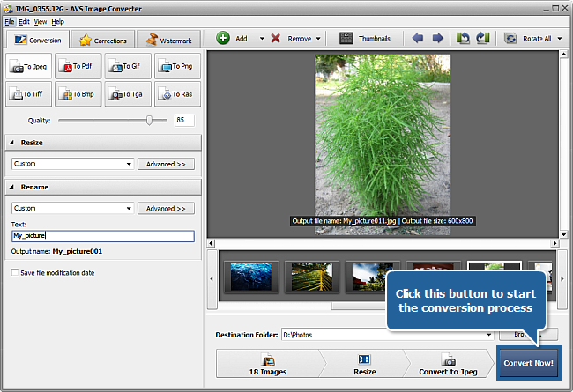573x392 pixels.
Task: Open the Edit menu
Action: point(24,21)
